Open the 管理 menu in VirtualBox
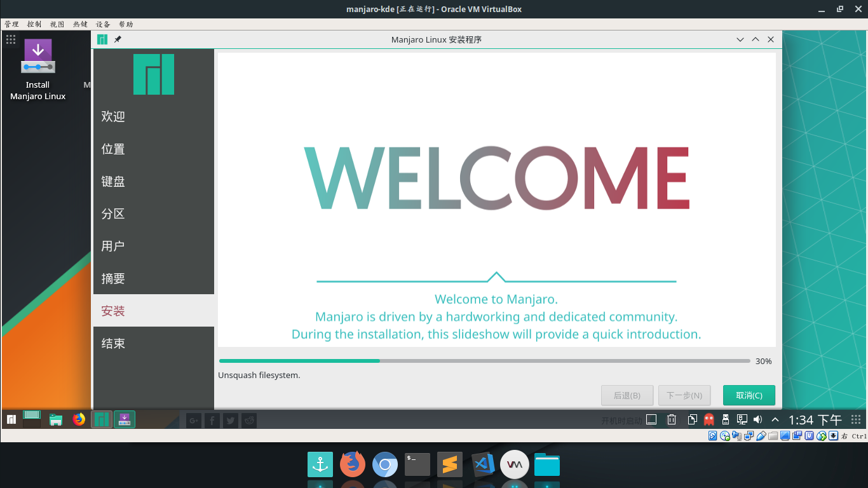Viewport: 868px width, 488px height. pyautogui.click(x=11, y=24)
